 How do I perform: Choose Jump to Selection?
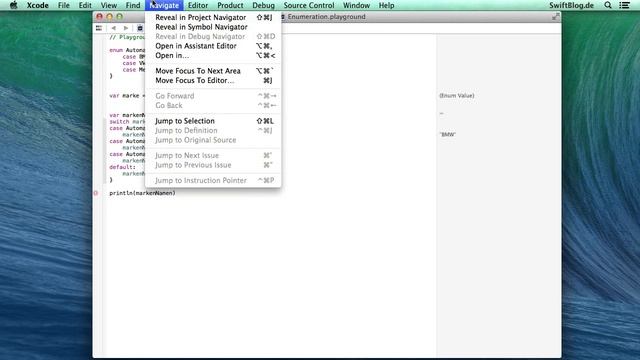tap(213, 121)
